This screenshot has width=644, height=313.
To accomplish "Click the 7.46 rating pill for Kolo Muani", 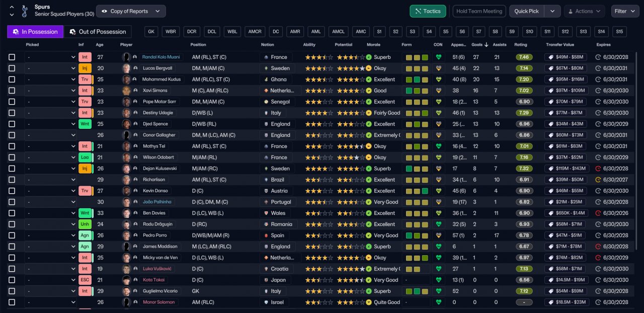I will pos(524,57).
